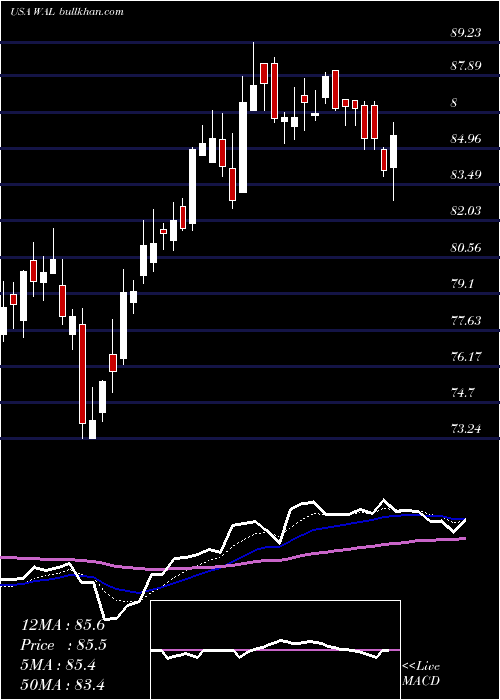Click the <<Live MACD label
500x700 pixels.
coord(421,674)
